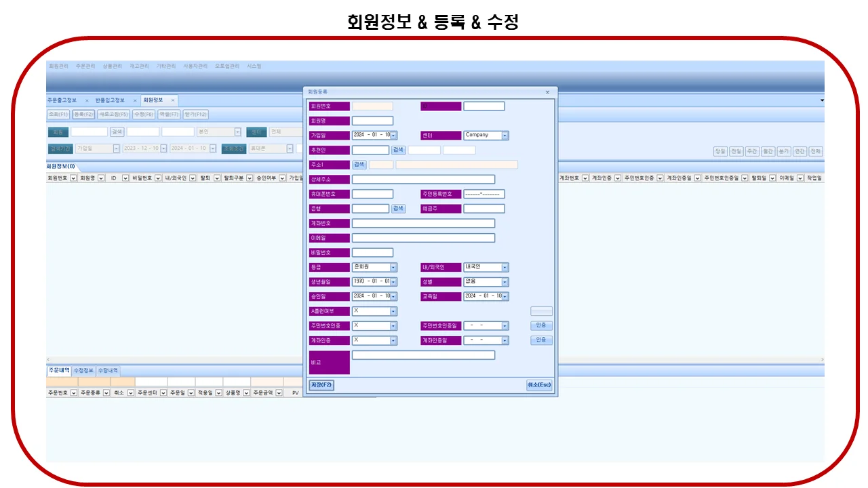This screenshot has height=488, width=868.
Task: Switch to the 수정정보 bottom tab
Action: click(84, 371)
